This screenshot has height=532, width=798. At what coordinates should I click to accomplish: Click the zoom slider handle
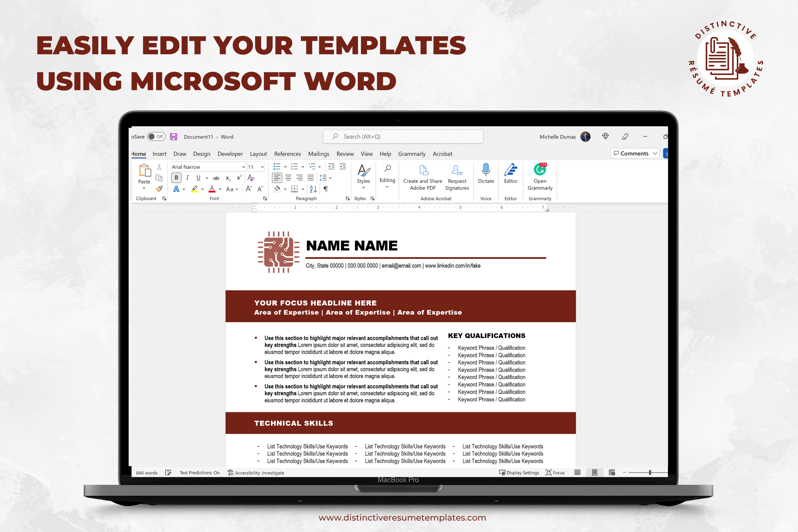click(650, 473)
